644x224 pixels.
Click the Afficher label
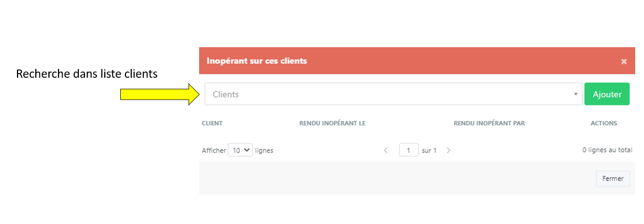click(x=214, y=150)
